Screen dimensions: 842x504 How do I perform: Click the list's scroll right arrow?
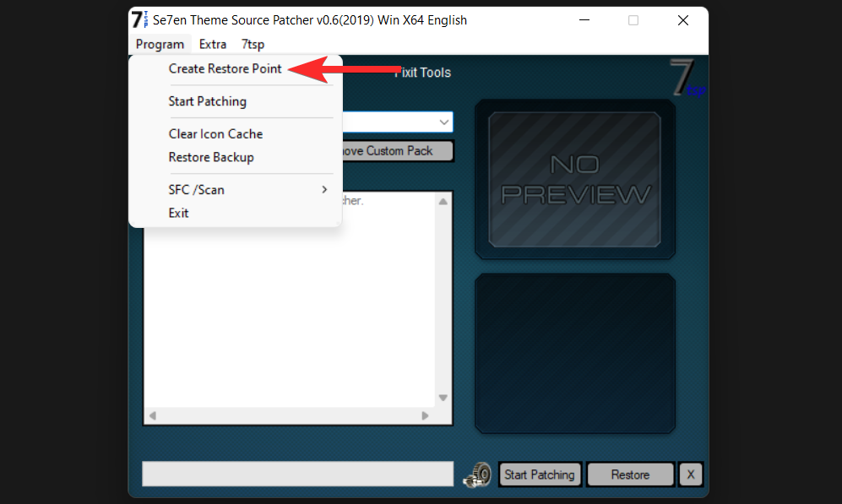[425, 415]
